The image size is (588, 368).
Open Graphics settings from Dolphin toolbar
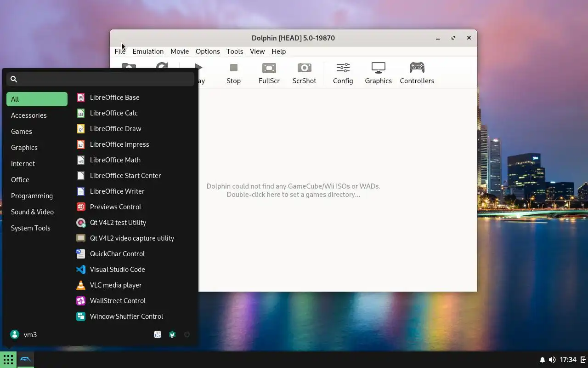[x=378, y=74]
